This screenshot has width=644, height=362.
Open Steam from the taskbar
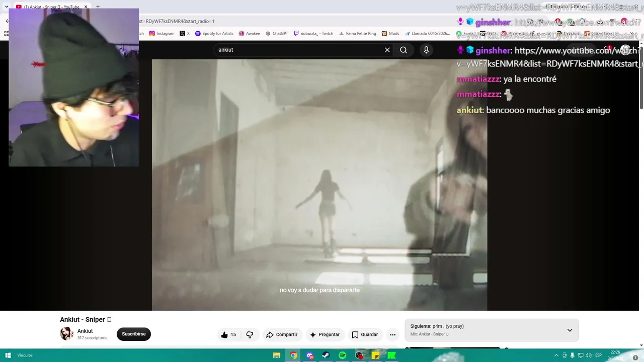tap(326, 355)
